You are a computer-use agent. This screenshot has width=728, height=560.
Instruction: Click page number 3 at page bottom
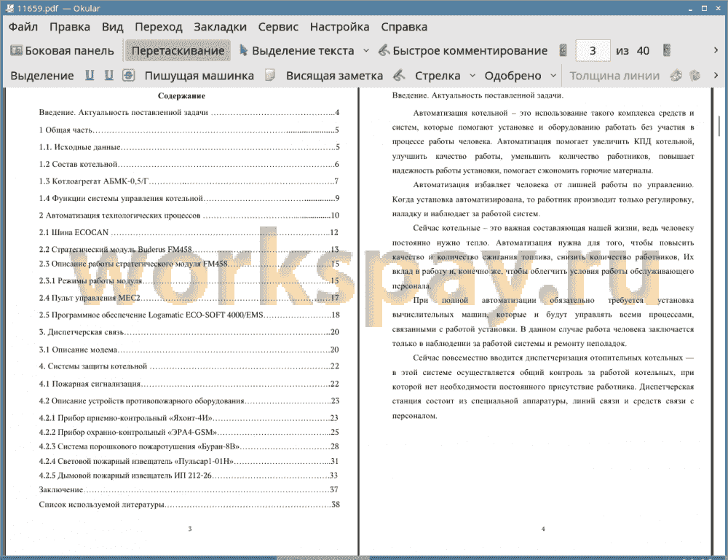(190, 529)
